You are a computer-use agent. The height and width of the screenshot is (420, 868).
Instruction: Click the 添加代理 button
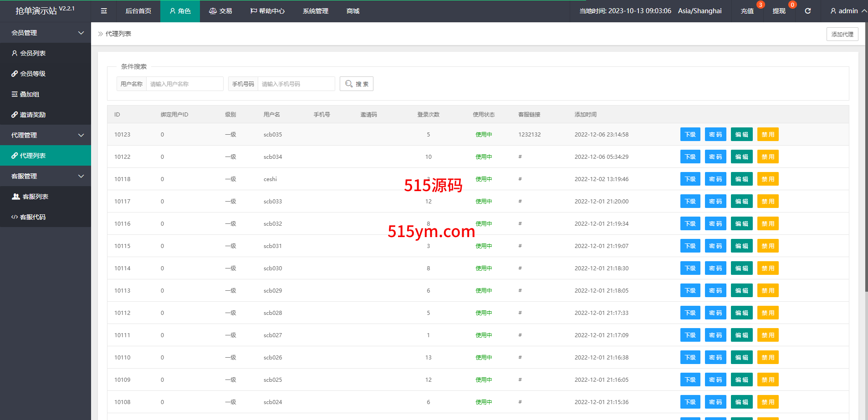(842, 34)
